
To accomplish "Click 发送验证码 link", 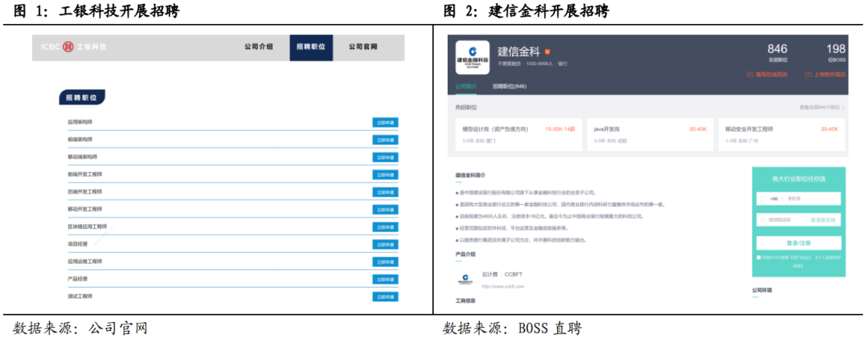I will (823, 219).
